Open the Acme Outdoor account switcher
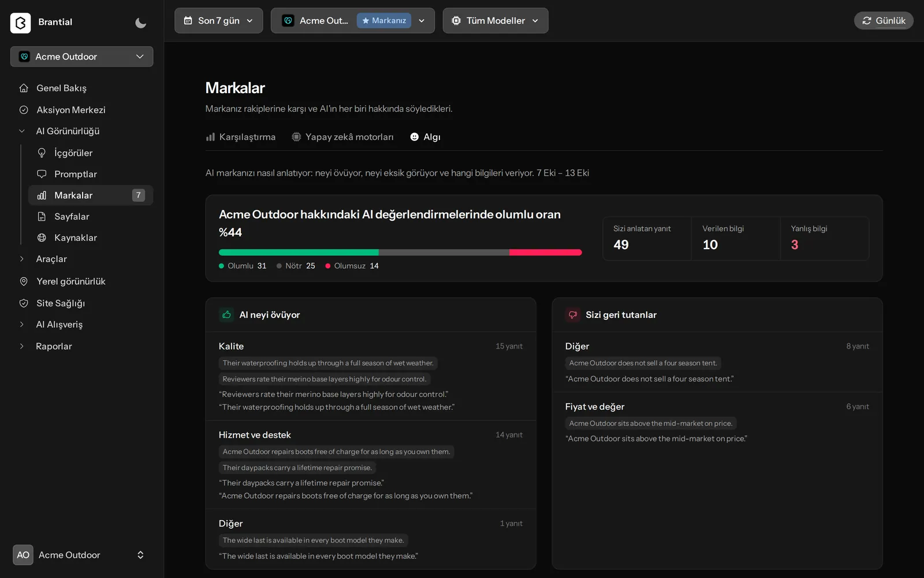924x578 pixels. (x=82, y=555)
